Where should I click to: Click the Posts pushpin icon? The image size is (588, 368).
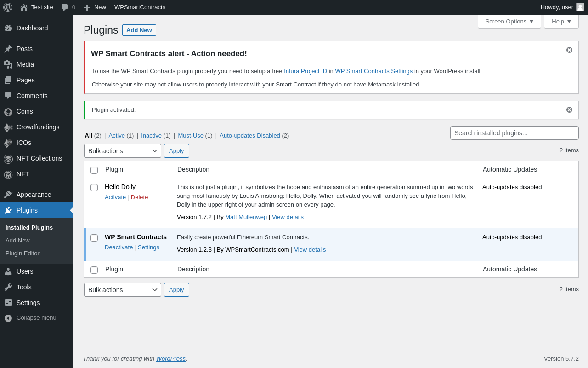[8, 49]
